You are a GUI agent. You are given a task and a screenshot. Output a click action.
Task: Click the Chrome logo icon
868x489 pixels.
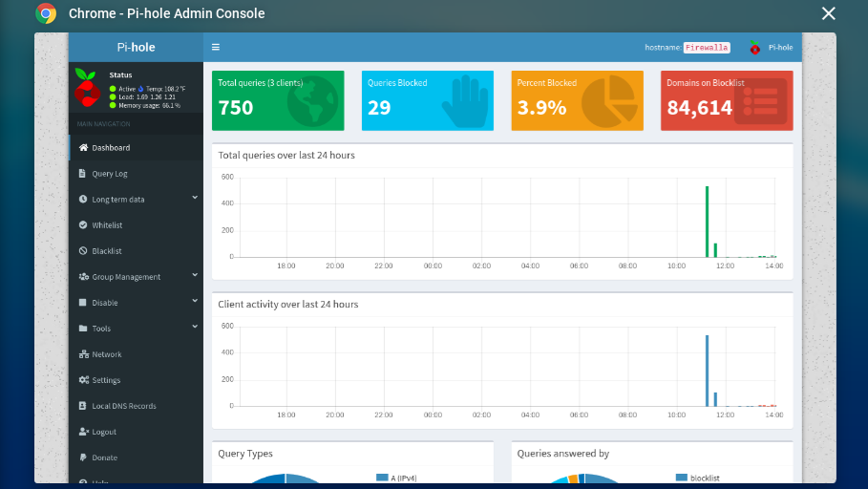(x=46, y=13)
